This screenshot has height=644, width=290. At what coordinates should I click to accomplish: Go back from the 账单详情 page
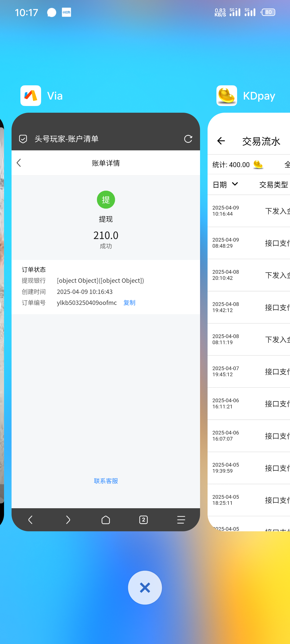pyautogui.click(x=19, y=163)
